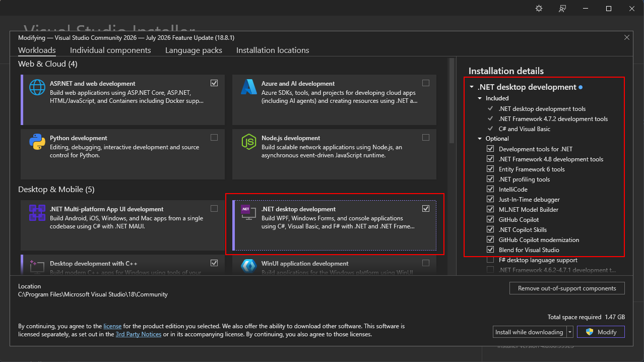Open the 3rd Party Notices link
The image size is (644, 362).
139,334
